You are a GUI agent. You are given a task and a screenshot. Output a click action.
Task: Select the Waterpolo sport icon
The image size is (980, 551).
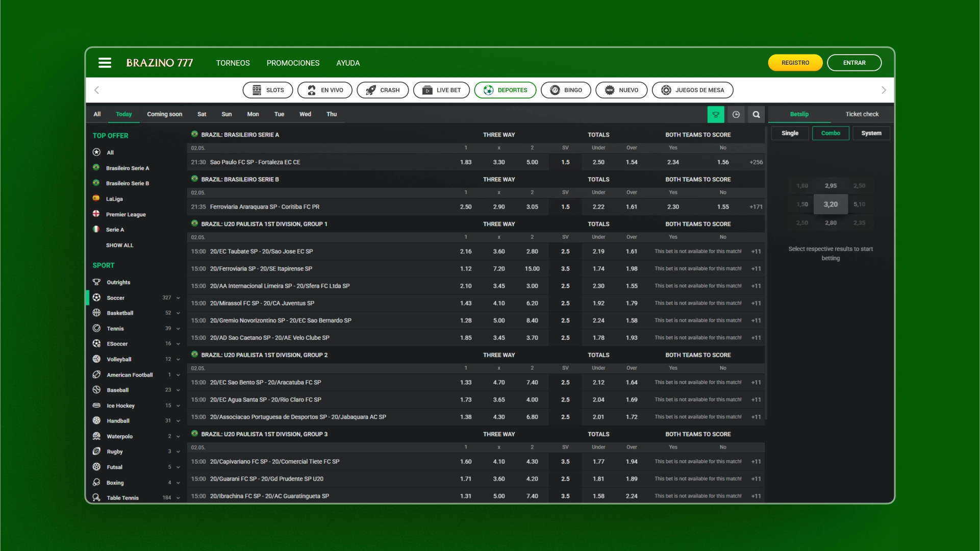click(x=96, y=436)
